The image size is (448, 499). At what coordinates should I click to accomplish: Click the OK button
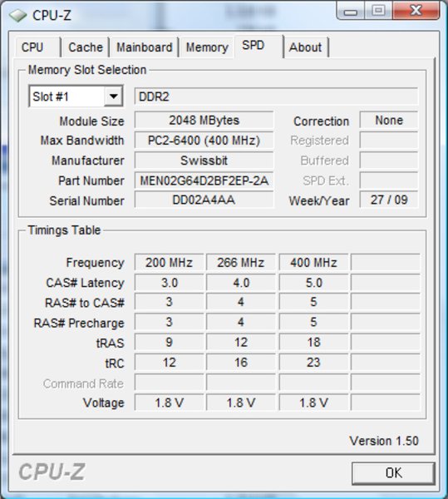pyautogui.click(x=393, y=473)
